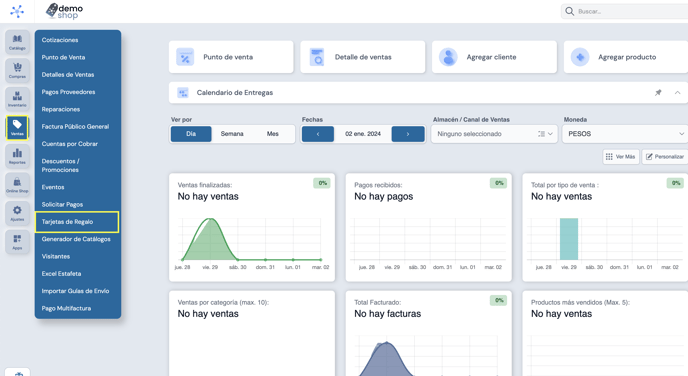Go to next date arrow
The height and width of the screenshot is (376, 688).
coord(408,134)
